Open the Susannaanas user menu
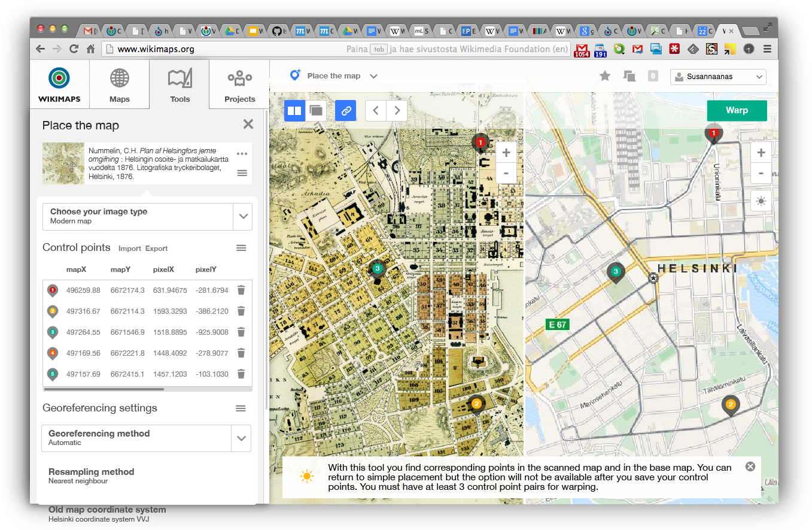The image size is (812, 530). (717, 77)
